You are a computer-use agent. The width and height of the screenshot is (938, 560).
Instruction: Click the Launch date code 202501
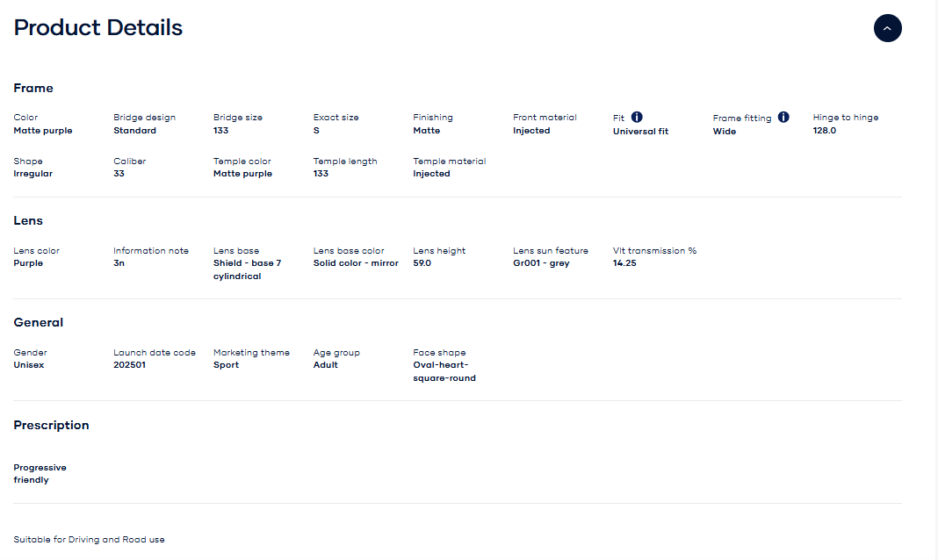(129, 365)
